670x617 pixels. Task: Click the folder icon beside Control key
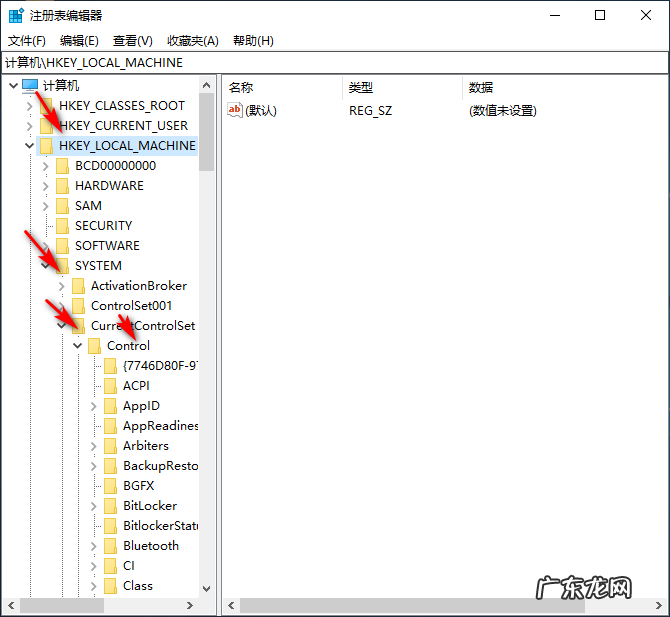(x=94, y=346)
